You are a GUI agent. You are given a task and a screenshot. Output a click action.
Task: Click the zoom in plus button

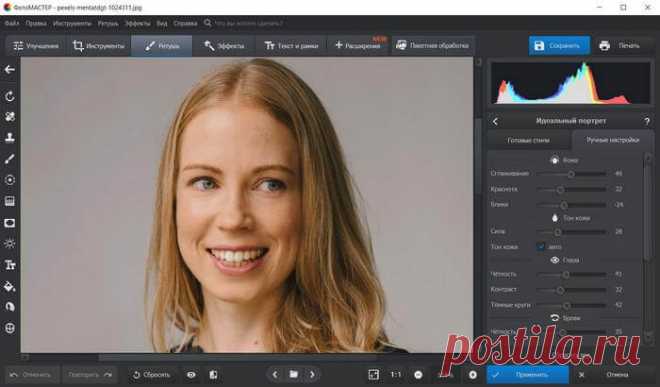(473, 374)
